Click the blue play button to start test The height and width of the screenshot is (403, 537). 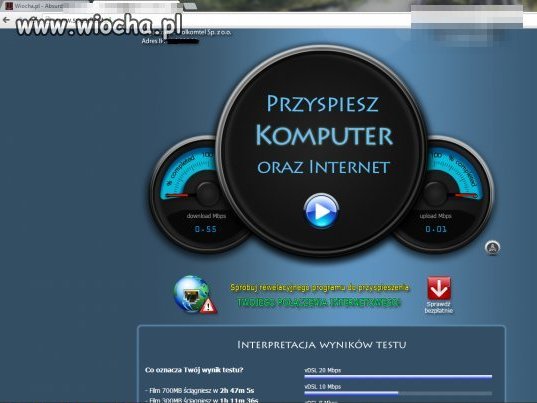click(321, 211)
